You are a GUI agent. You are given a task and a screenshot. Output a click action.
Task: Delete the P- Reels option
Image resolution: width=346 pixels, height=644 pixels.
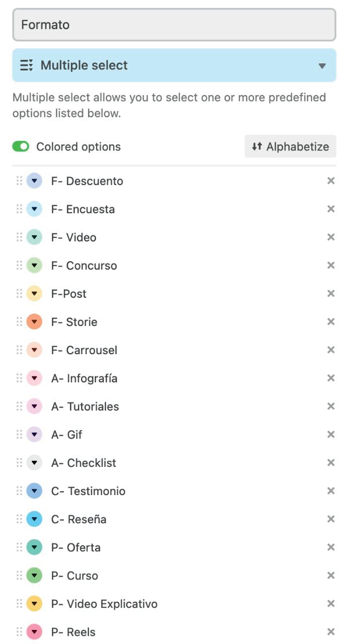[331, 632]
